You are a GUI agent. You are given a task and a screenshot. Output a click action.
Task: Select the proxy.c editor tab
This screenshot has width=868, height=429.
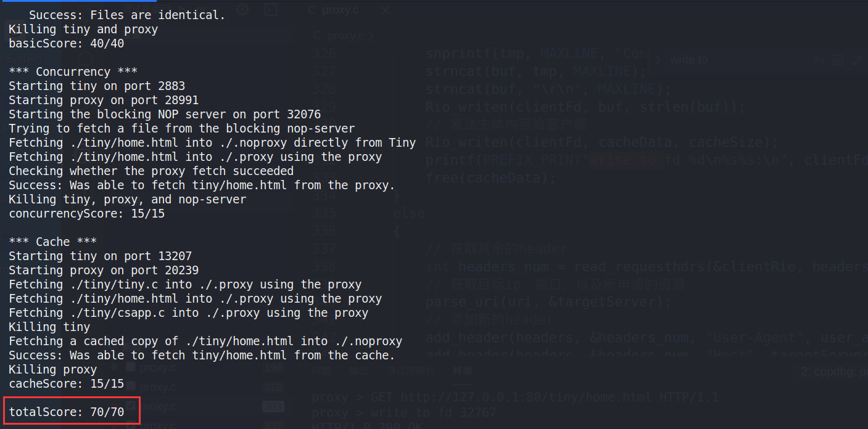[x=340, y=10]
